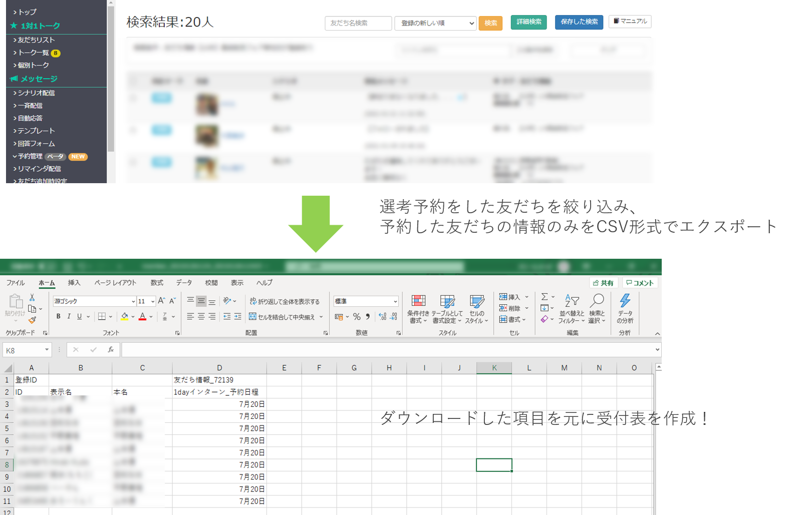The height and width of the screenshot is (515, 812).
Task: Open the sort order dropdown 登録の新しい順
Action: point(435,23)
